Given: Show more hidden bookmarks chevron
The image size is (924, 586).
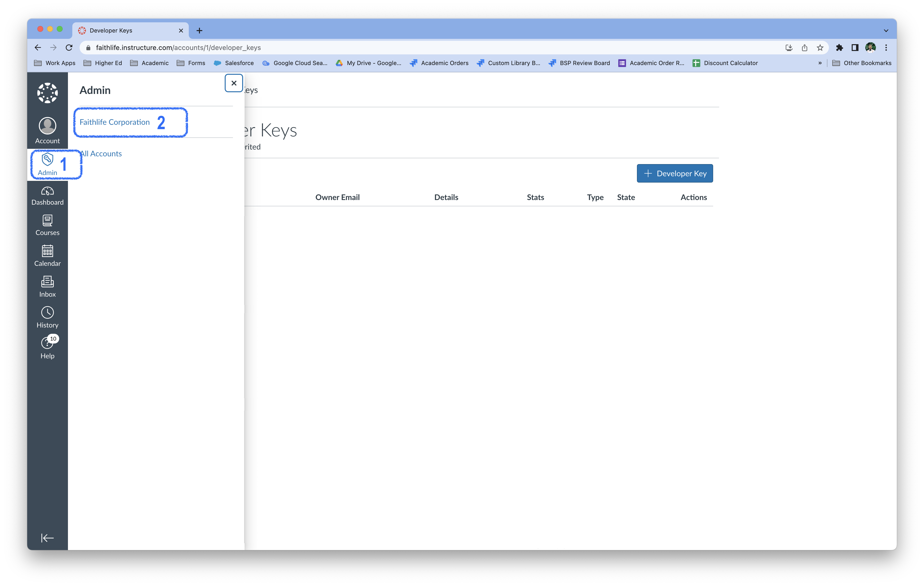Looking at the screenshot, I should point(820,63).
